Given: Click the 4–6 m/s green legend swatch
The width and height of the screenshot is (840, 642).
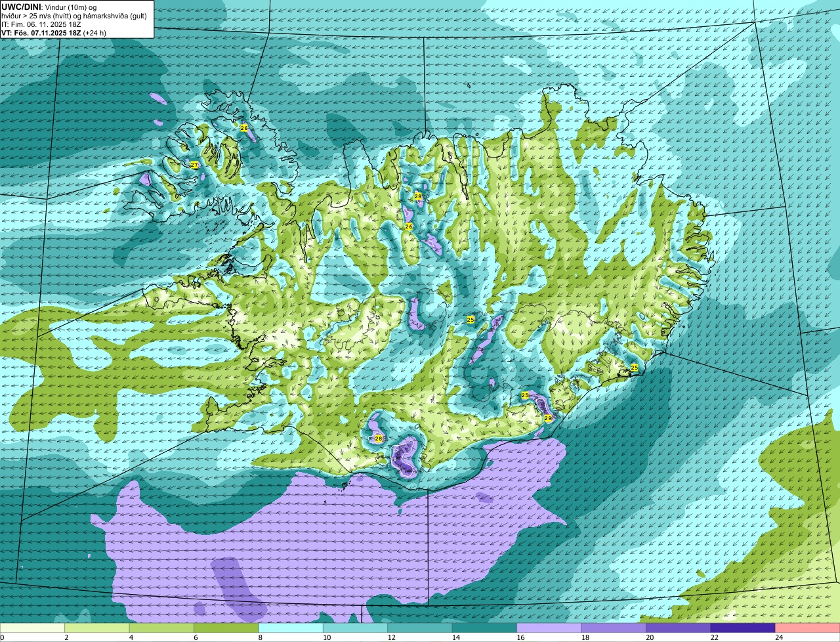Looking at the screenshot, I should click(x=161, y=628).
